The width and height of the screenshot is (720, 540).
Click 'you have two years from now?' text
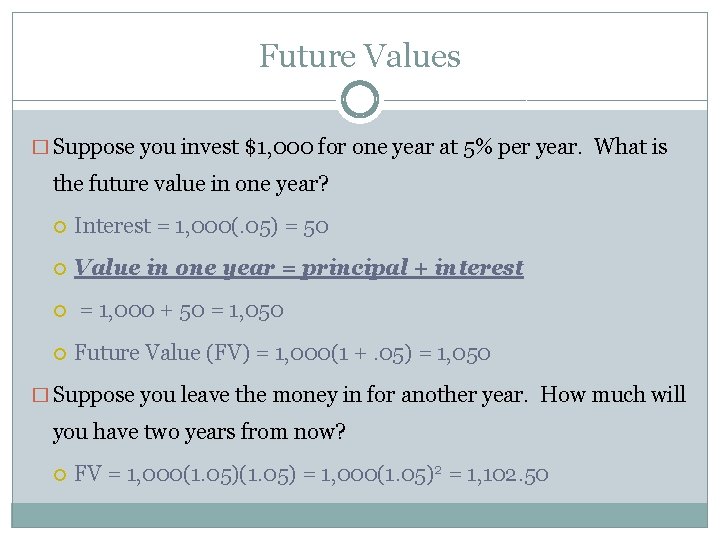pos(195,432)
